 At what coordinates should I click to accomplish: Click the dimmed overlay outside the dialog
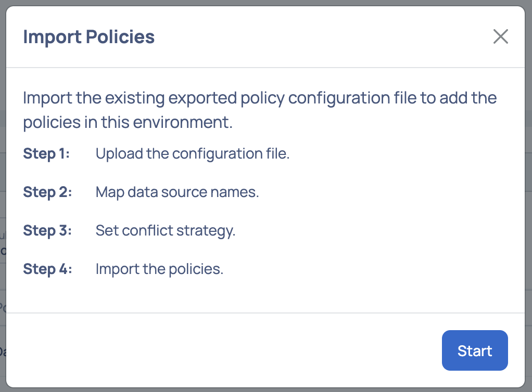point(3,208)
